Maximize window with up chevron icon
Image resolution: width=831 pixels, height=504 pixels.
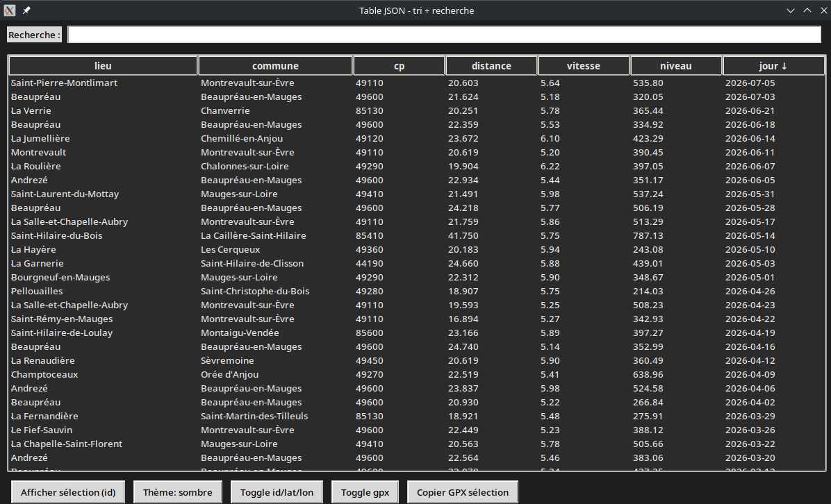click(x=807, y=10)
